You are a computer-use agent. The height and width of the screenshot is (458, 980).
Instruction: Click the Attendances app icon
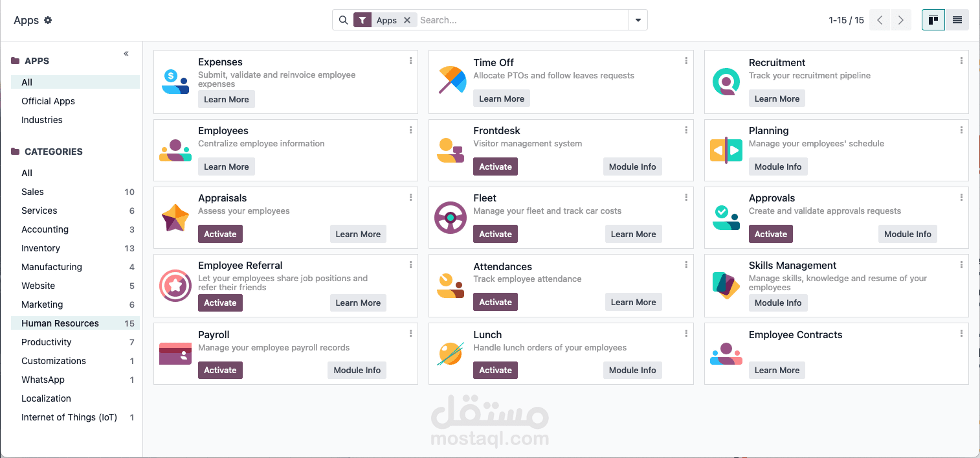coord(451,286)
